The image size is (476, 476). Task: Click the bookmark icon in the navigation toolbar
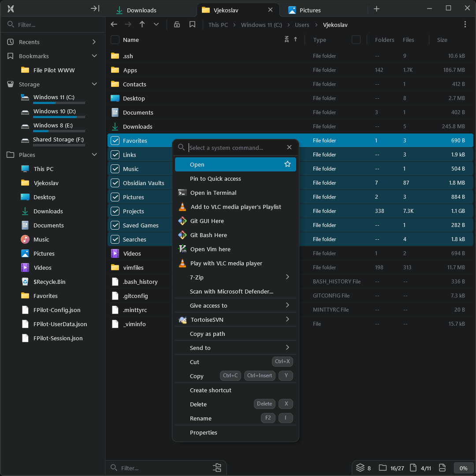pos(192,25)
